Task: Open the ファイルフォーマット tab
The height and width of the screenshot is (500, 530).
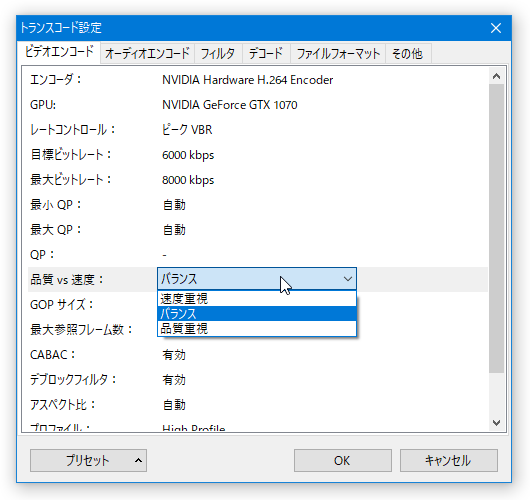Action: tap(338, 53)
